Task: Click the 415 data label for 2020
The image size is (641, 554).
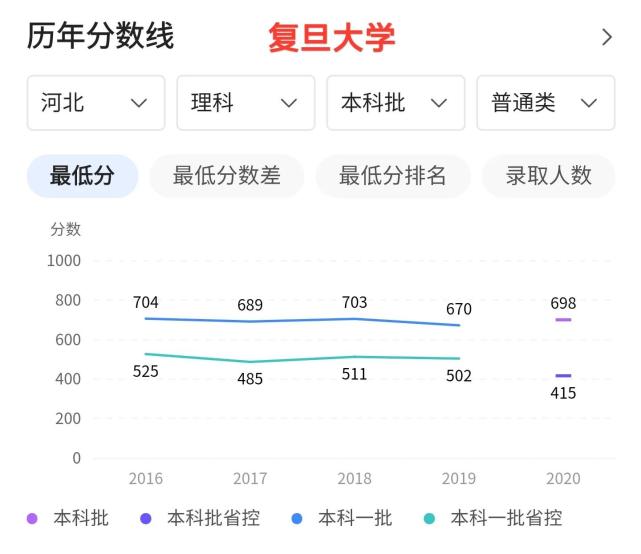Action: click(563, 393)
